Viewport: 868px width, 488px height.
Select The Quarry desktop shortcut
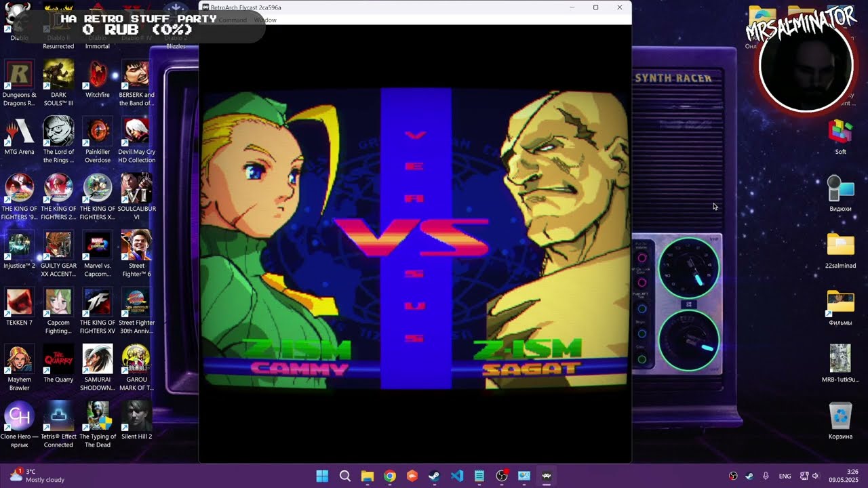coord(58,364)
